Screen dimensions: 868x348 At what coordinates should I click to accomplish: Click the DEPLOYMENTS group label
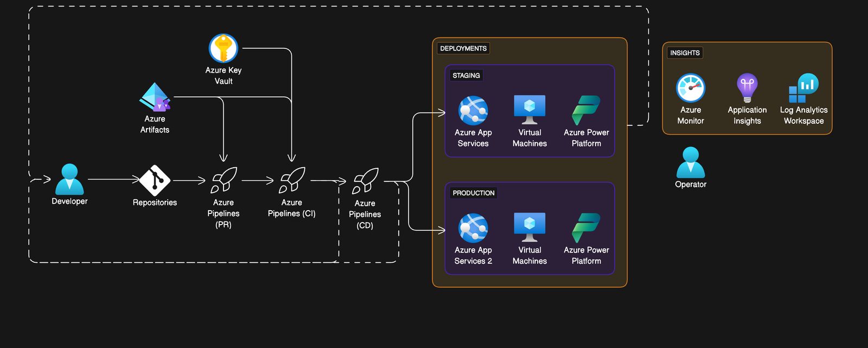click(463, 48)
